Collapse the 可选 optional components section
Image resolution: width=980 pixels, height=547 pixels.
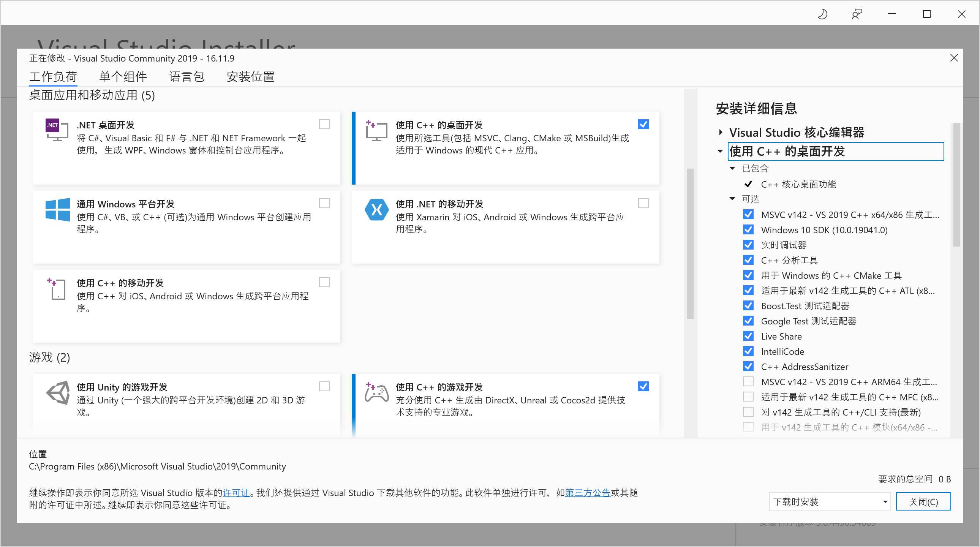point(732,199)
